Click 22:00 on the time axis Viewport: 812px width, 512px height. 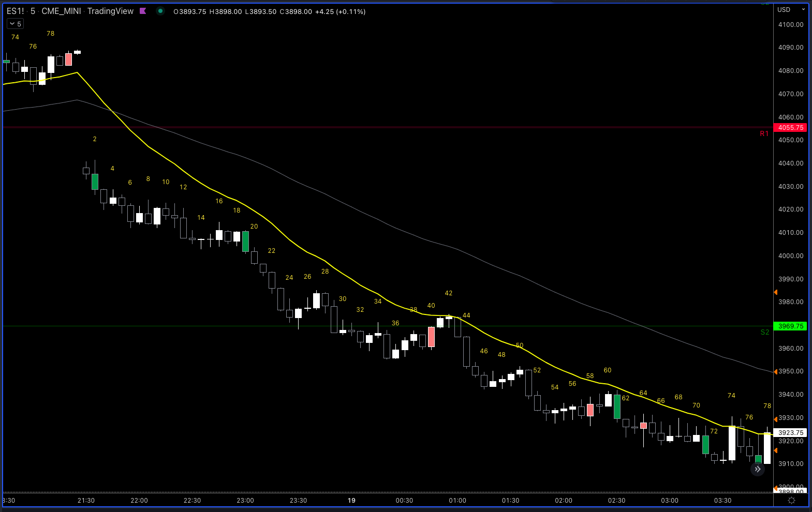(139, 501)
